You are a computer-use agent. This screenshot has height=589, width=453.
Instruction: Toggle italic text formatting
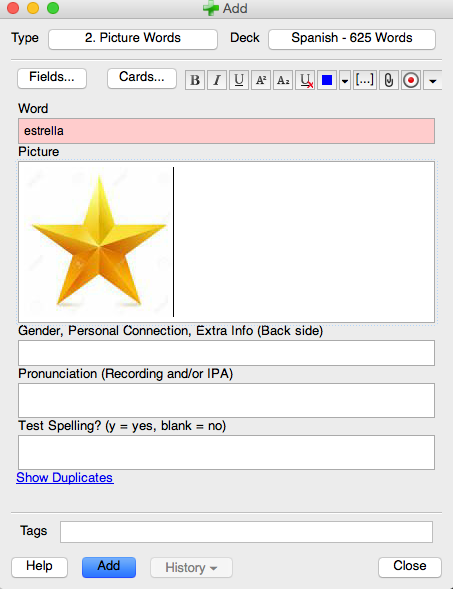[x=217, y=80]
